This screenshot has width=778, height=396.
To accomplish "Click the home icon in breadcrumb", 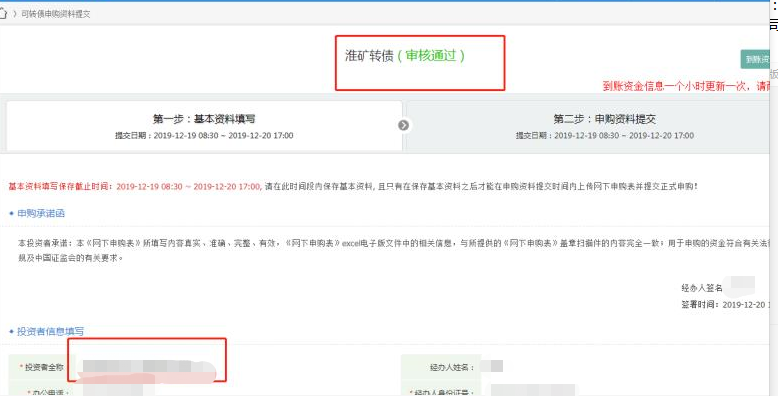I will click(x=3, y=13).
